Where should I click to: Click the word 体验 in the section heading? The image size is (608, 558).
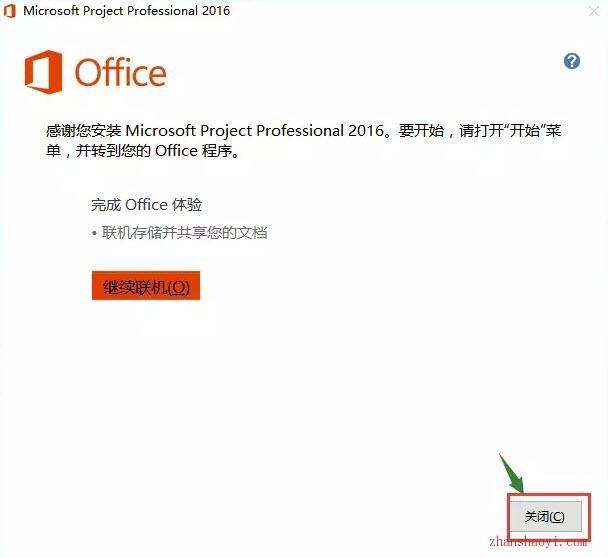(x=187, y=205)
